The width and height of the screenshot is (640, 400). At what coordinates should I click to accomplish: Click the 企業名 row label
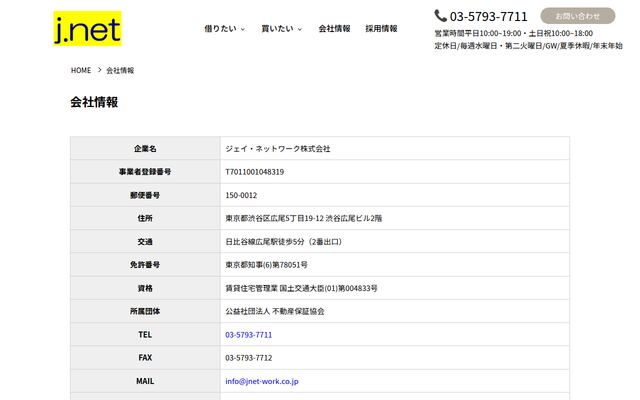pyautogui.click(x=145, y=149)
